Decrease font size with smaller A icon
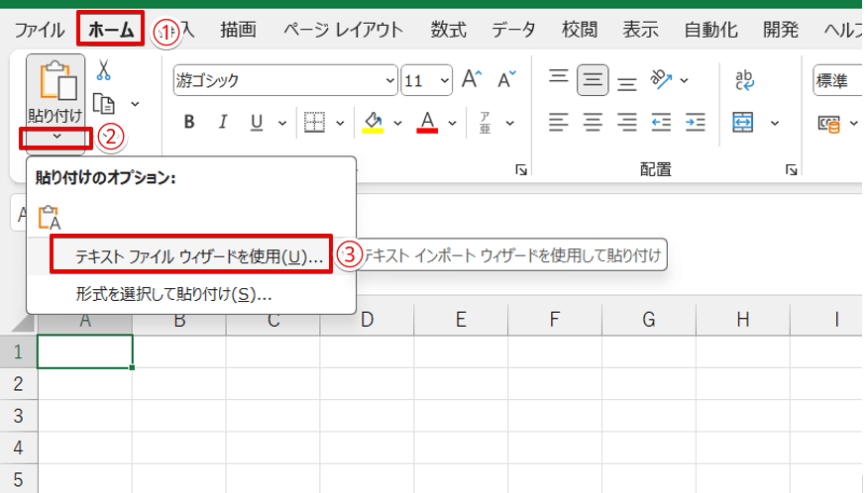868x493 pixels. [506, 79]
